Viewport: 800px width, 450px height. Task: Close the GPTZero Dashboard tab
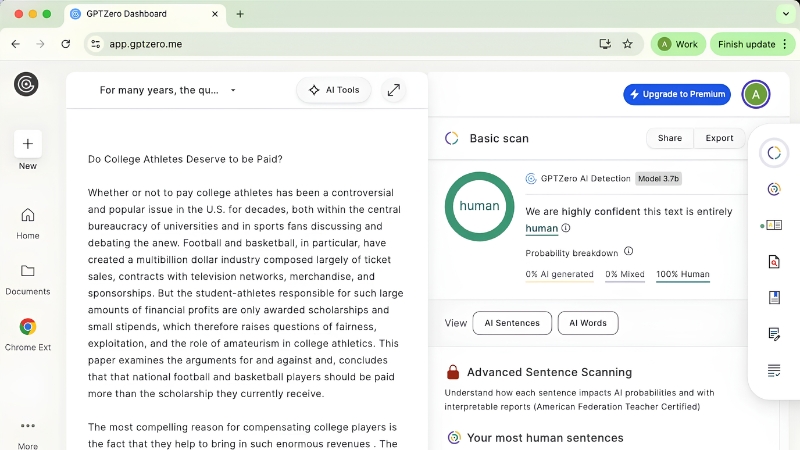pos(215,14)
